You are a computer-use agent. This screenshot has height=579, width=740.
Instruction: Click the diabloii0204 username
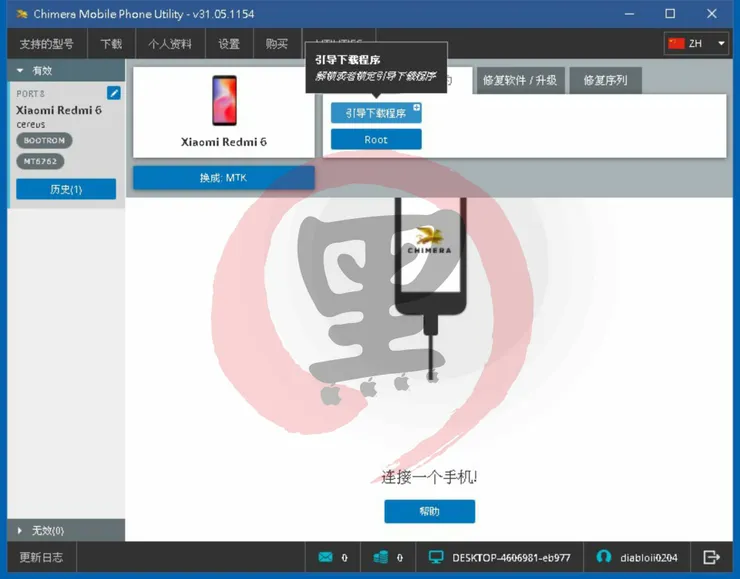(x=649, y=558)
